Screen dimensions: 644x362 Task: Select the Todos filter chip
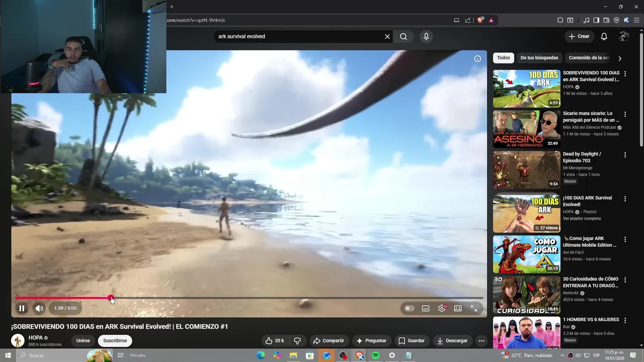pyautogui.click(x=503, y=58)
